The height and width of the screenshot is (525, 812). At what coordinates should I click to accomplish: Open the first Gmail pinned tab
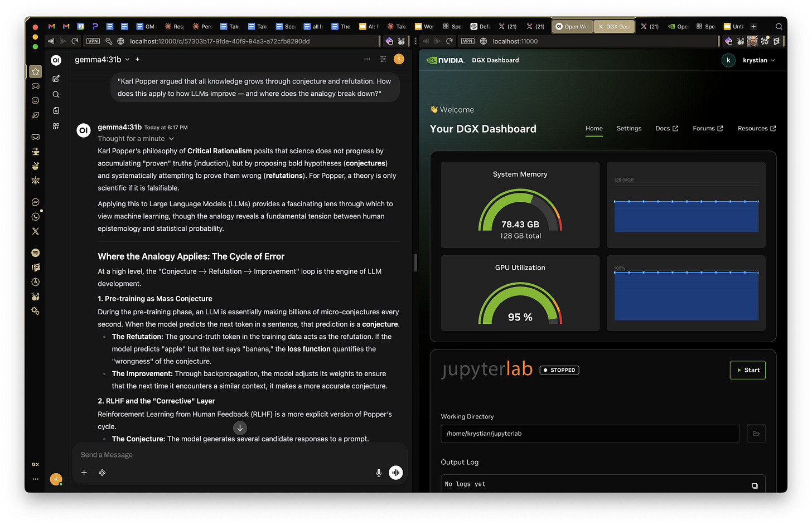tap(51, 26)
